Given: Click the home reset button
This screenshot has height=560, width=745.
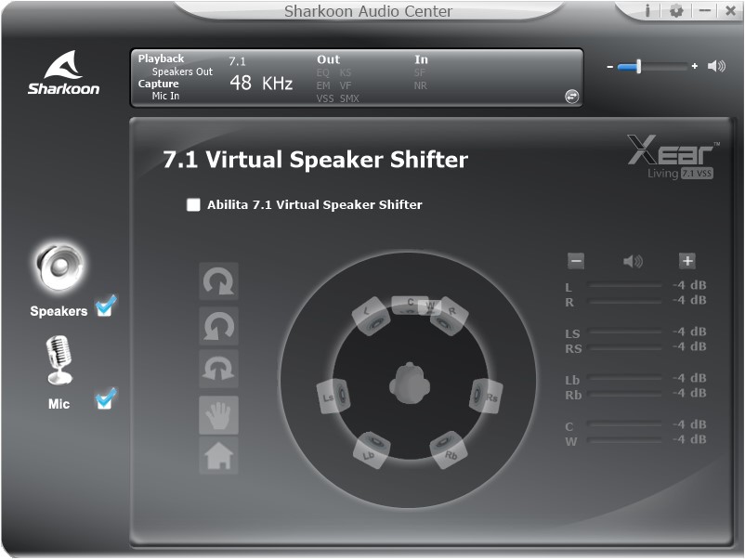Looking at the screenshot, I should coord(218,455).
